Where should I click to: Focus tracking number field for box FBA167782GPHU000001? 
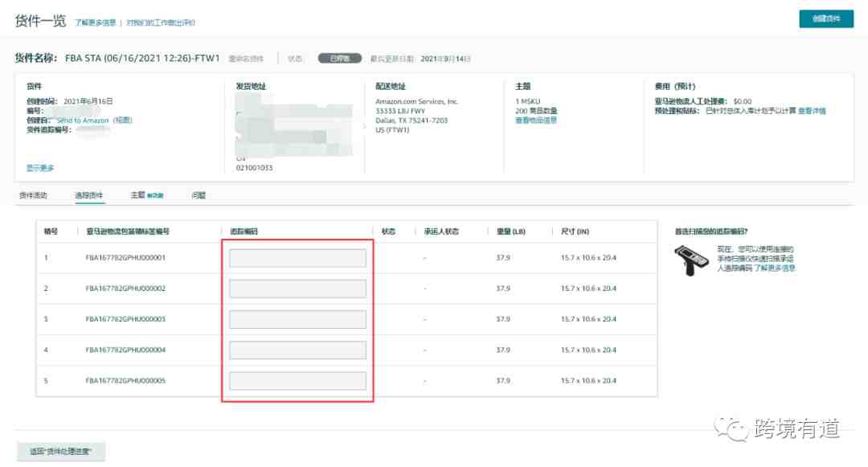[x=298, y=258]
